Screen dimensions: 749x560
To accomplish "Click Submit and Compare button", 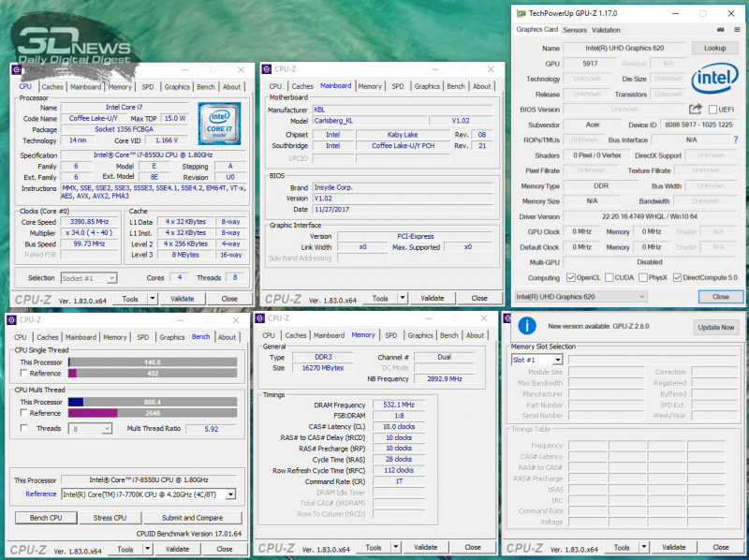I will tap(192, 518).
